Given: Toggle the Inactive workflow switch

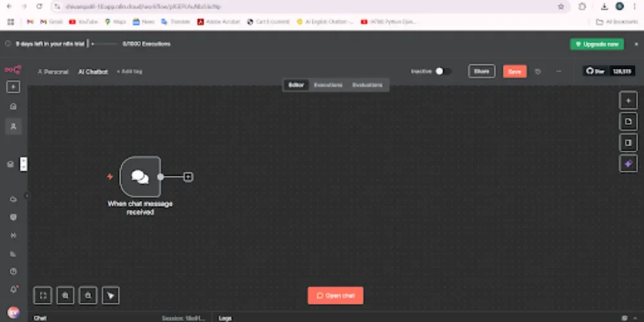Looking at the screenshot, I should click(442, 71).
